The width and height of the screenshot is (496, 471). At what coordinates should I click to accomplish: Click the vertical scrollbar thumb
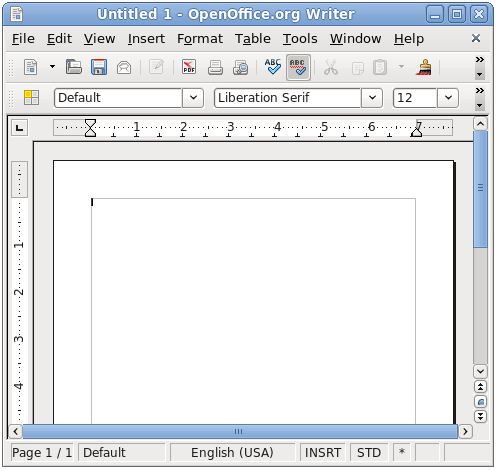pyautogui.click(x=480, y=189)
